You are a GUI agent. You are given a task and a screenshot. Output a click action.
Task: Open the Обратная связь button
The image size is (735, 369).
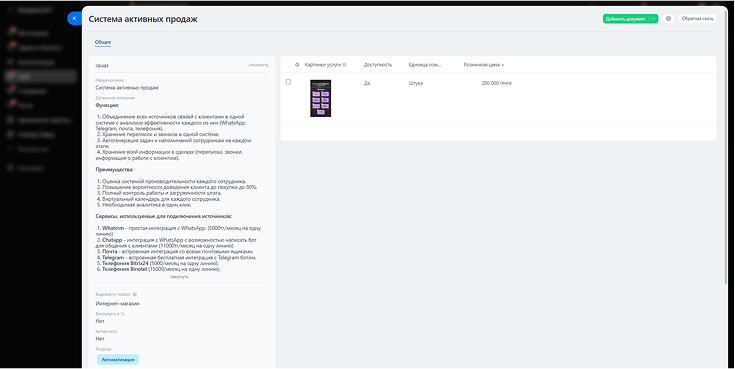(698, 19)
